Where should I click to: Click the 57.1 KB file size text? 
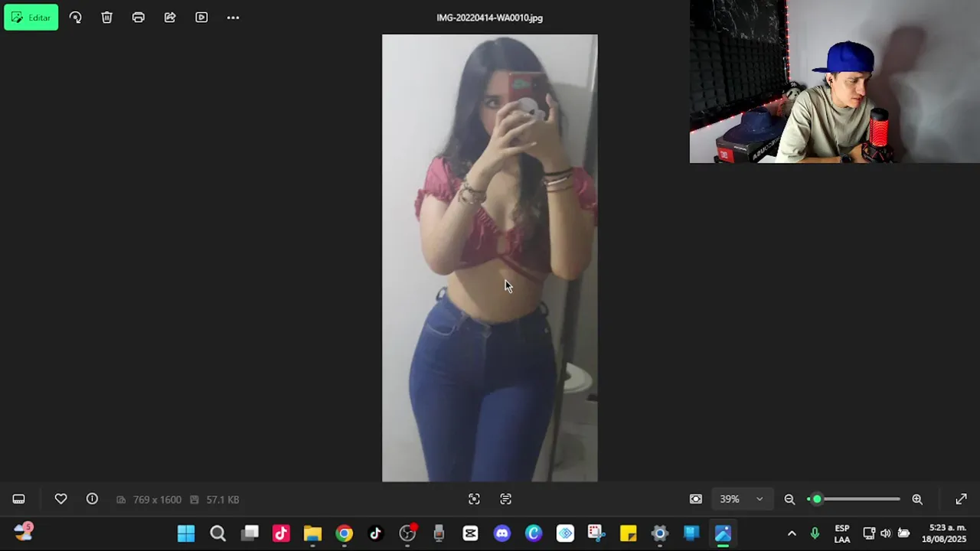[222, 500]
